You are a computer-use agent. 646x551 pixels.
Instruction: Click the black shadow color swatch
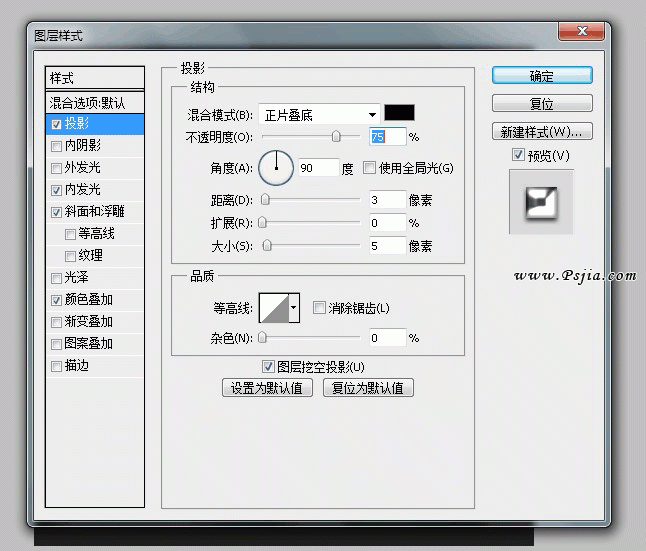pos(400,113)
